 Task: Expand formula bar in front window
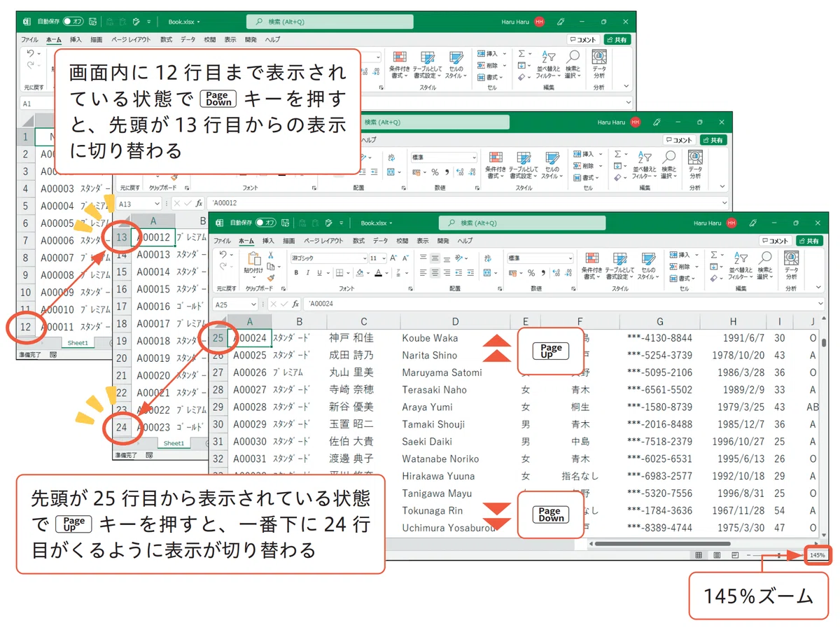click(821, 303)
